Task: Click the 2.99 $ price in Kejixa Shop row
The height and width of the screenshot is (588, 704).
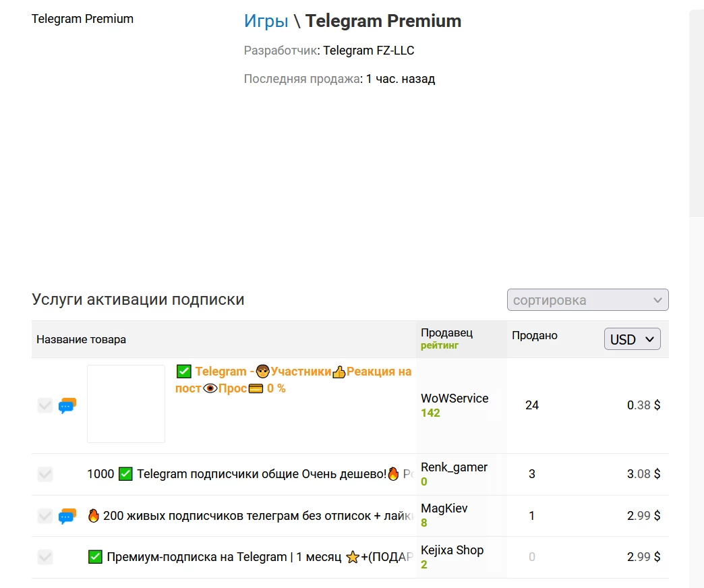Action: point(643,557)
